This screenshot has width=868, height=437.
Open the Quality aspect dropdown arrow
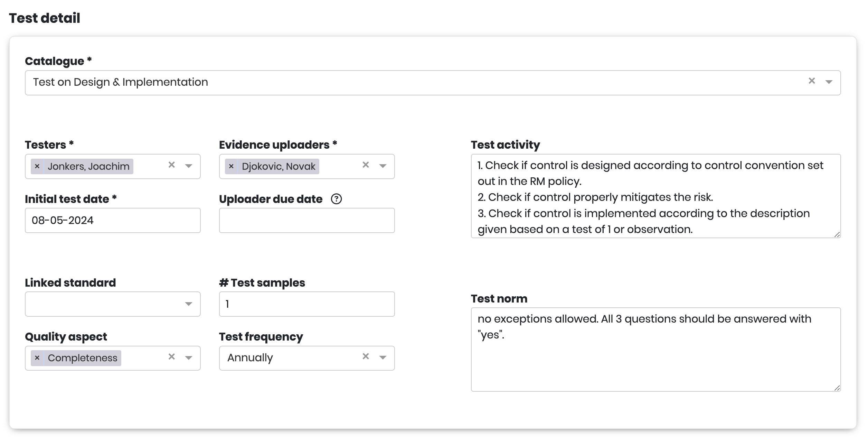coord(188,358)
